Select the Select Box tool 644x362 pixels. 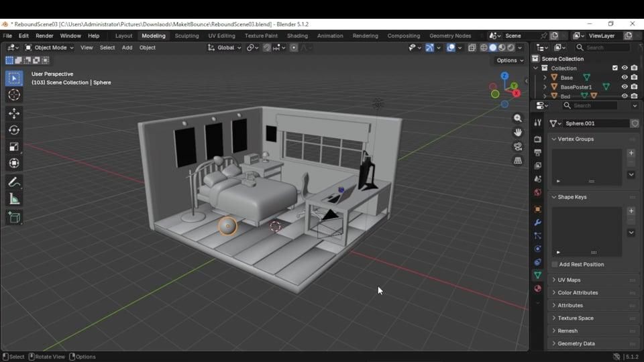14,78
